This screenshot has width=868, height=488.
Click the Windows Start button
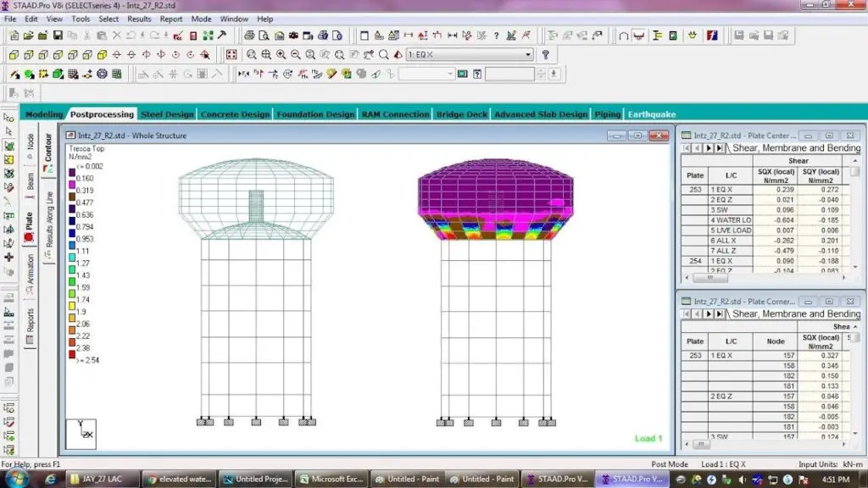(x=15, y=479)
